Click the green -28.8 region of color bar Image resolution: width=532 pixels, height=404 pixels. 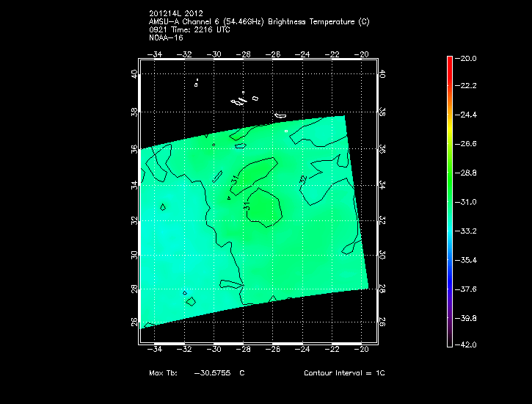click(449, 173)
